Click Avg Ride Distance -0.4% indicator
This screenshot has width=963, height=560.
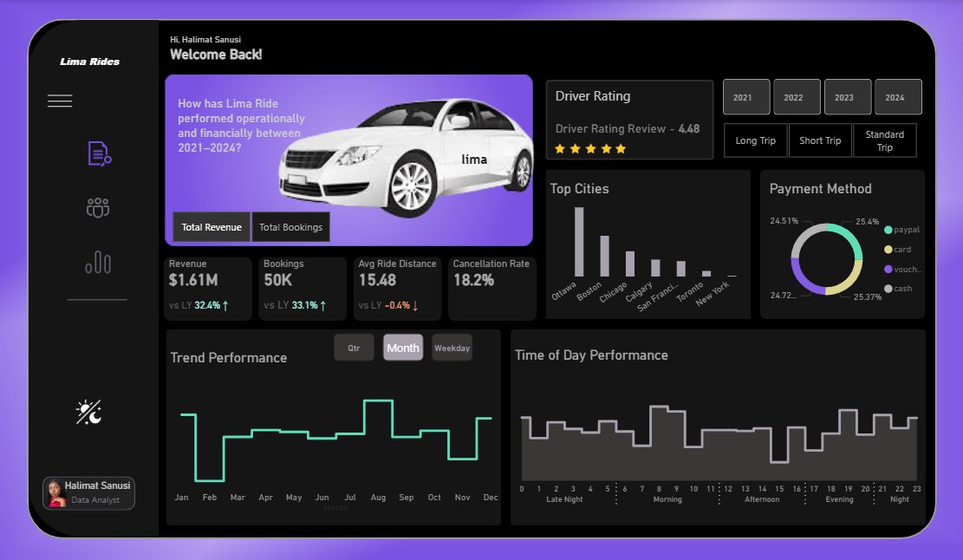coord(388,305)
